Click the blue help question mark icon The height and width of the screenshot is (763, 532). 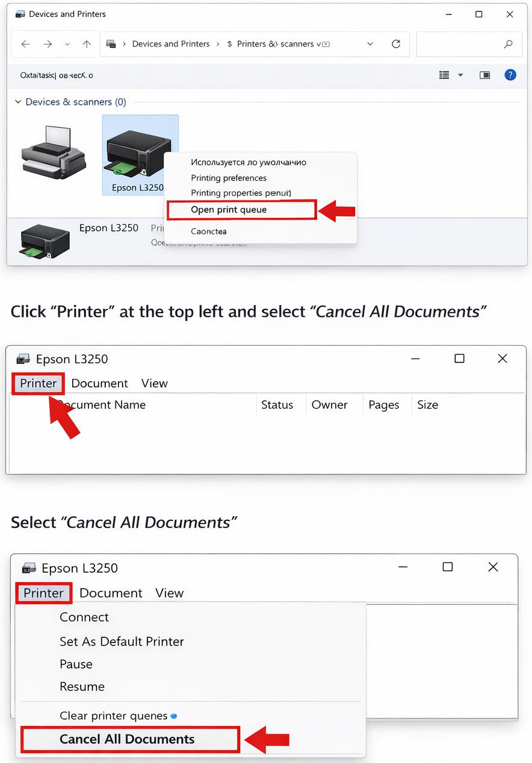pyautogui.click(x=510, y=75)
